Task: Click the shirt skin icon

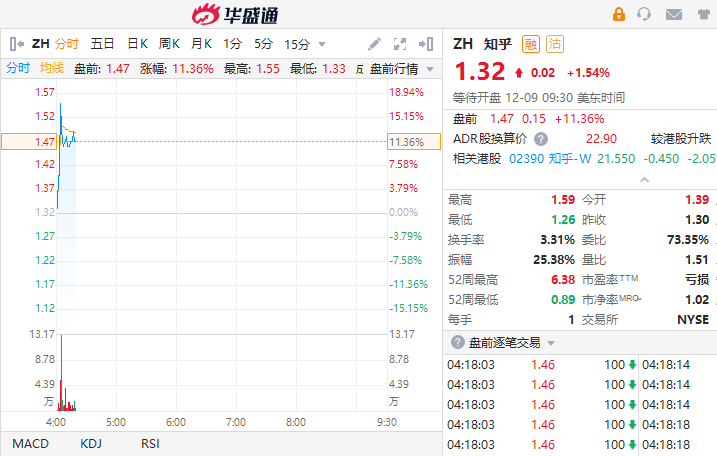Action: (704, 15)
